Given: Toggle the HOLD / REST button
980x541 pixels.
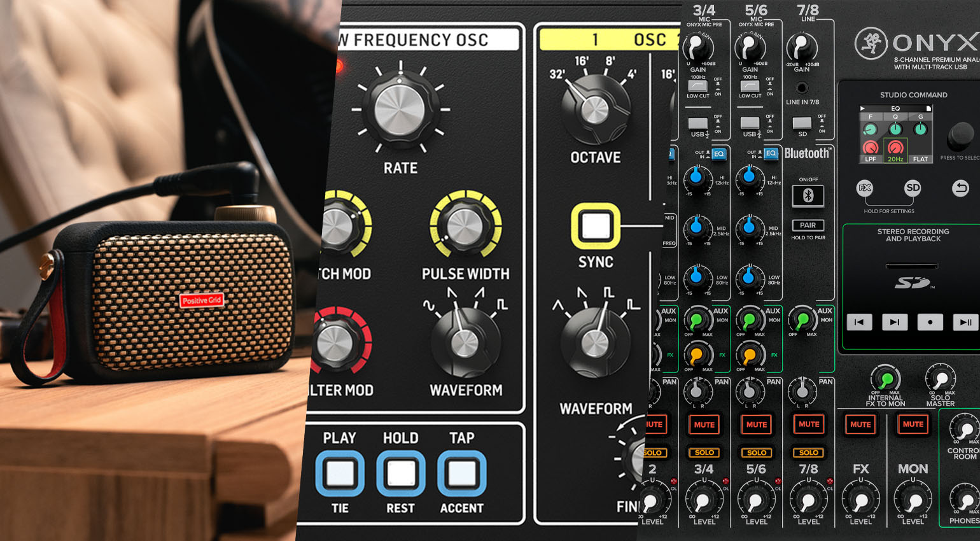Looking at the screenshot, I should pyautogui.click(x=401, y=473).
